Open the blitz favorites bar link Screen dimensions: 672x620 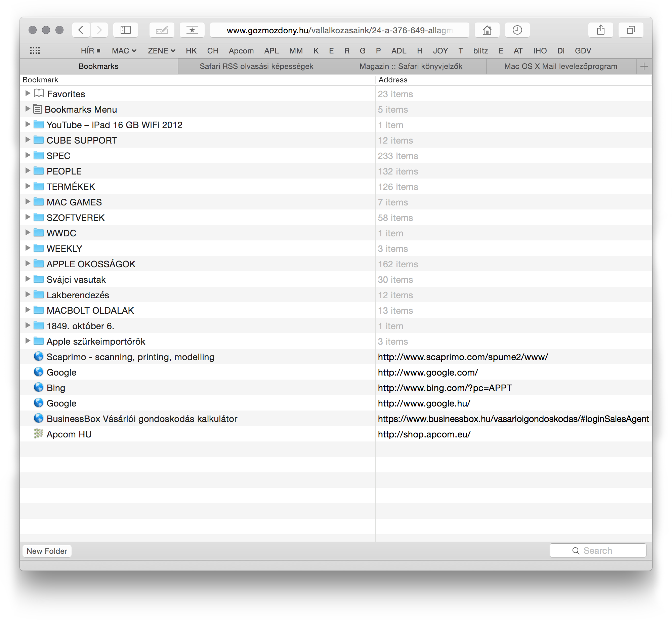480,51
